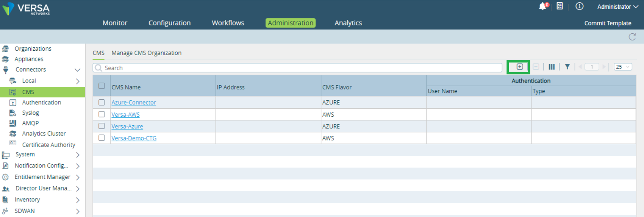This screenshot has height=217, width=644.
Task: Open the Versa-Demo-CTG link
Action: pyautogui.click(x=134, y=138)
